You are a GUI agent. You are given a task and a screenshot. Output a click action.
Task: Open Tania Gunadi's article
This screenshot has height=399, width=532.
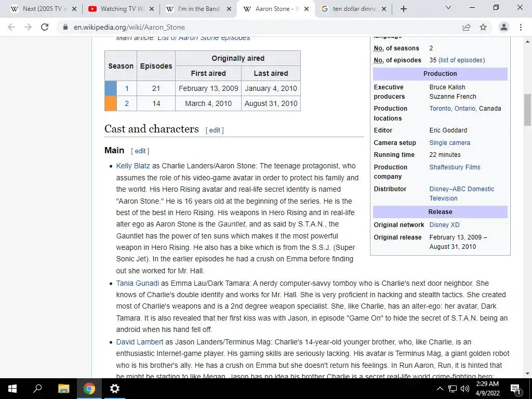click(x=137, y=283)
